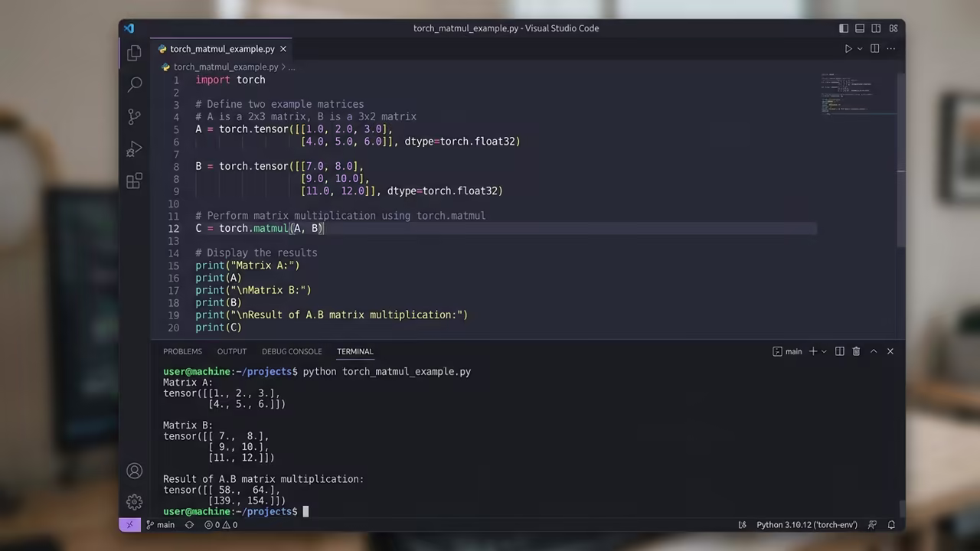Open editor More Actions ellipsis
Screen dimensions: 980x551
[x=890, y=48]
